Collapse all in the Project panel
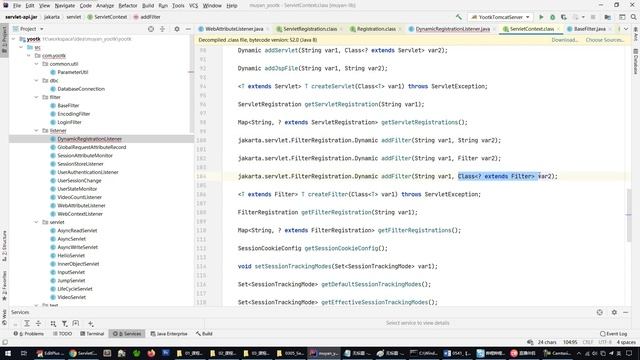The width and height of the screenshot is (640, 360). [162, 29]
